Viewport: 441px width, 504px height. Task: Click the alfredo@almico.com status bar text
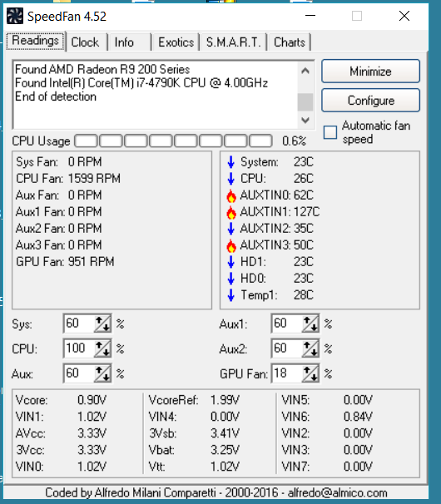pos(338,492)
